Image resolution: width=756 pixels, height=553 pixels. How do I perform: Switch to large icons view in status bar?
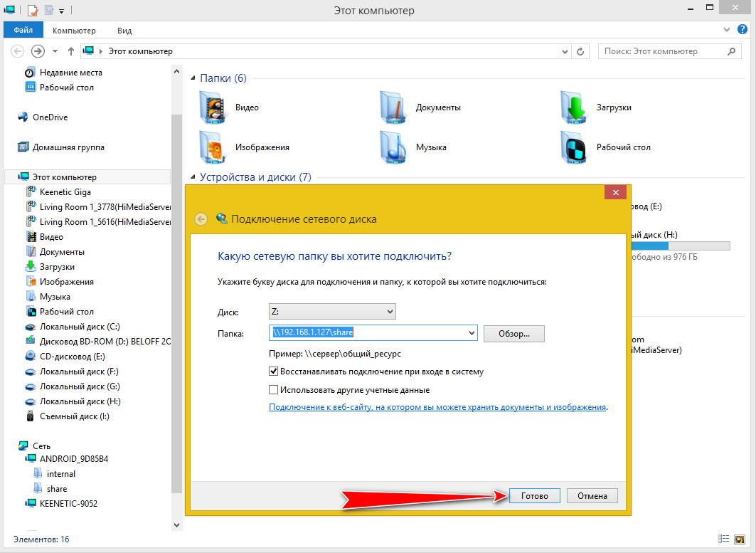(x=739, y=539)
